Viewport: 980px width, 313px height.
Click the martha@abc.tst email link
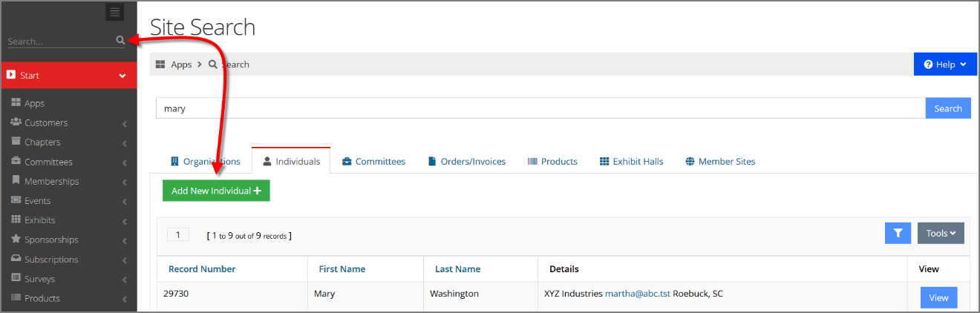pyautogui.click(x=638, y=294)
